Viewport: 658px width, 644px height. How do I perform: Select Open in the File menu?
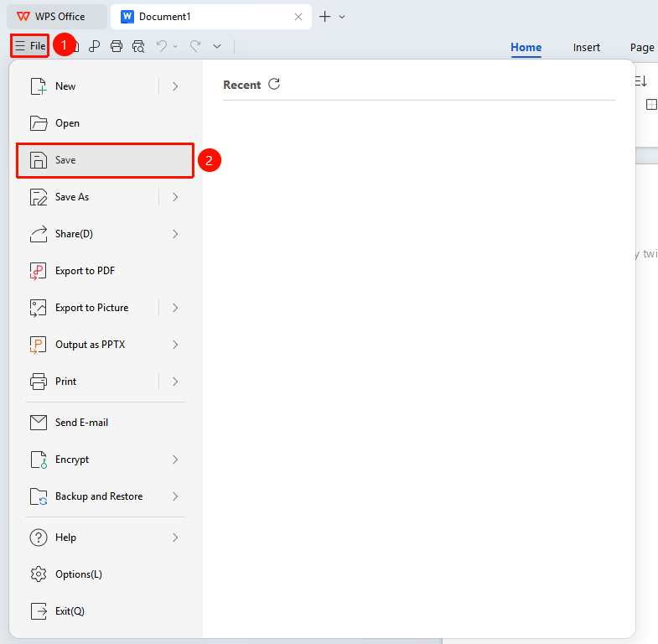(105, 123)
